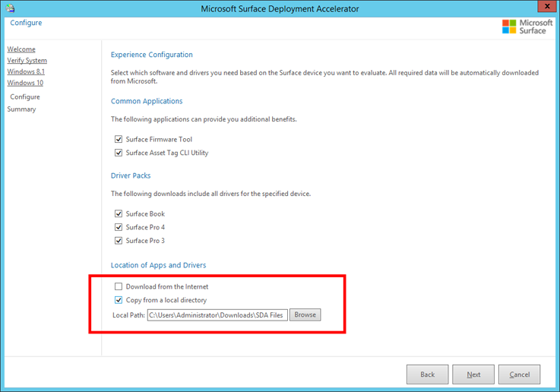Toggle the Surface Pro 4 driver pack
The height and width of the screenshot is (392, 560).
[x=119, y=227]
